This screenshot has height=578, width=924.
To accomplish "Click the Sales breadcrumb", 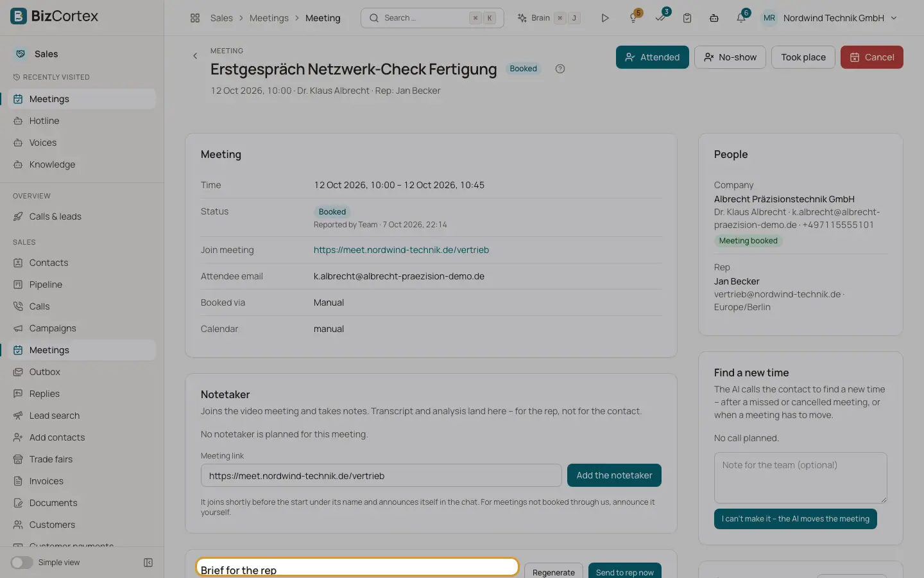I will pyautogui.click(x=221, y=18).
